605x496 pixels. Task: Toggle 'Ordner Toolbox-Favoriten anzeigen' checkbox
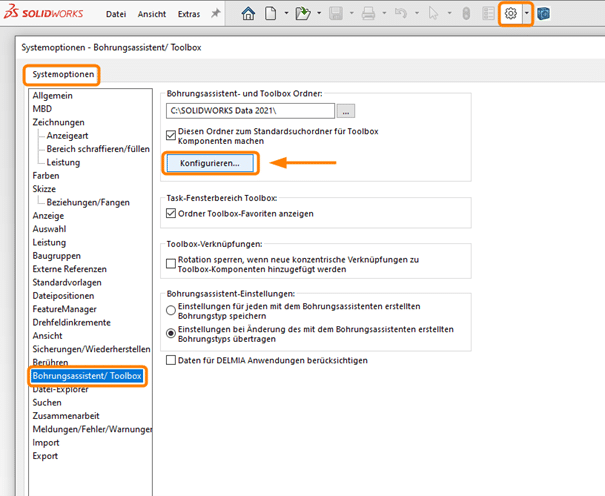(x=171, y=213)
